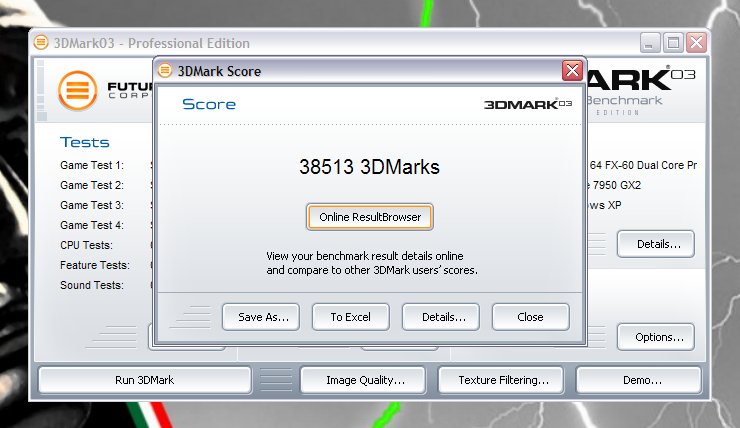Start the benchmark with Run 3DMark
This screenshot has width=740, height=428.
tap(144, 380)
